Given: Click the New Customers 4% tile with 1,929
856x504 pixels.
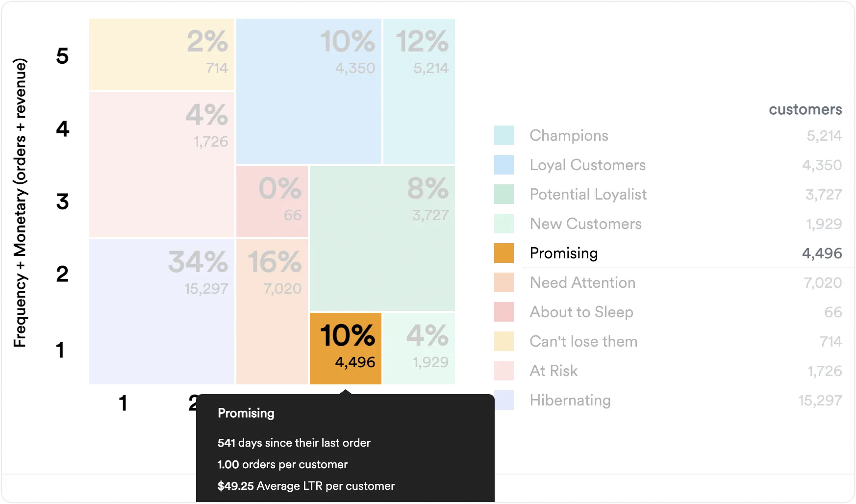Looking at the screenshot, I should point(419,349).
